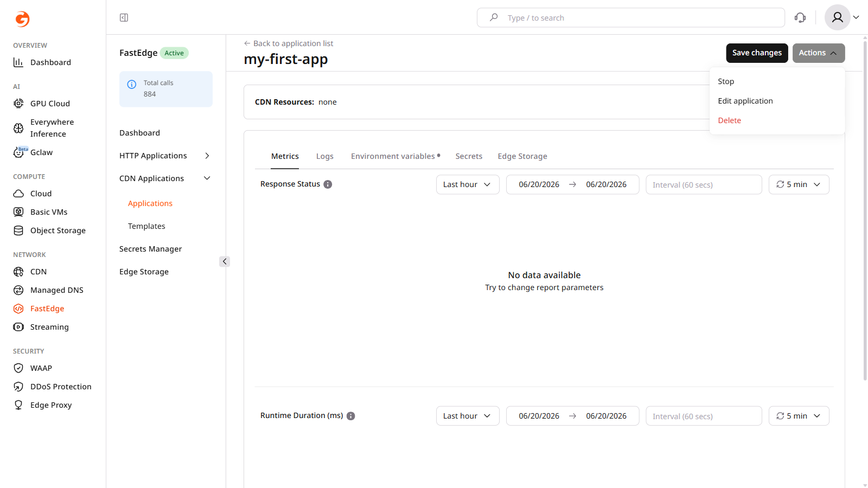Open 5 min refresh dropdown for Runtime Duration
This screenshot has width=868, height=488.
point(799,416)
